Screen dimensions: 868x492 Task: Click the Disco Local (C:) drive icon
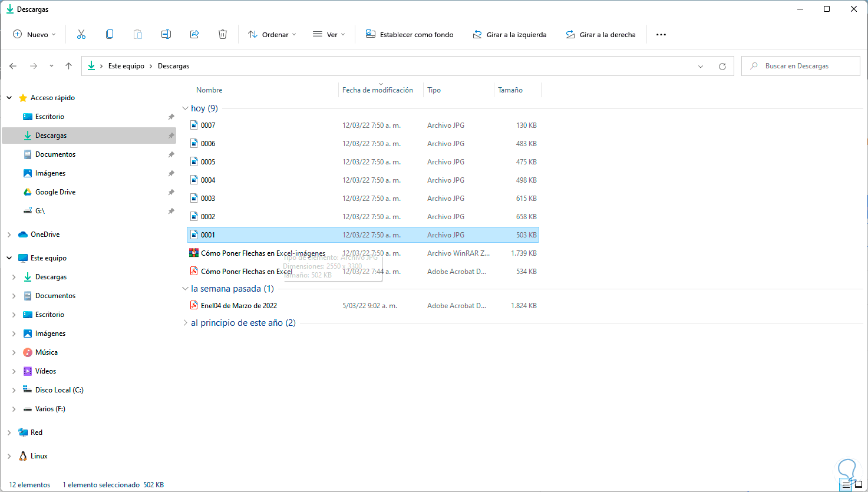point(27,389)
